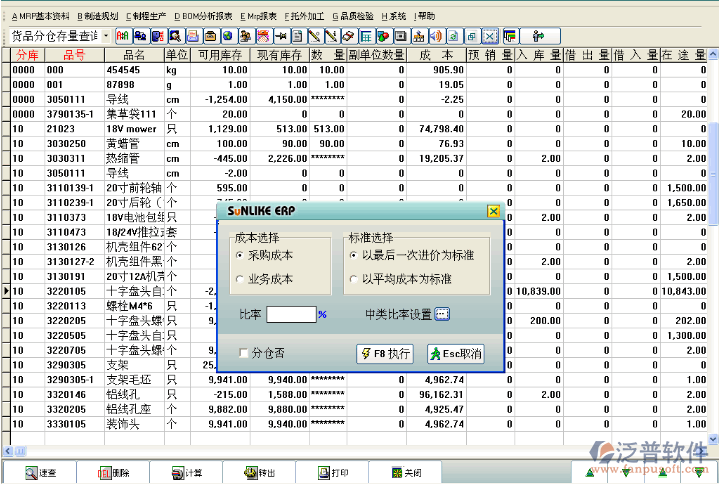This screenshot has height=485, width=719.
Task: Select the 业务成本 radio option
Action: [x=240, y=279]
